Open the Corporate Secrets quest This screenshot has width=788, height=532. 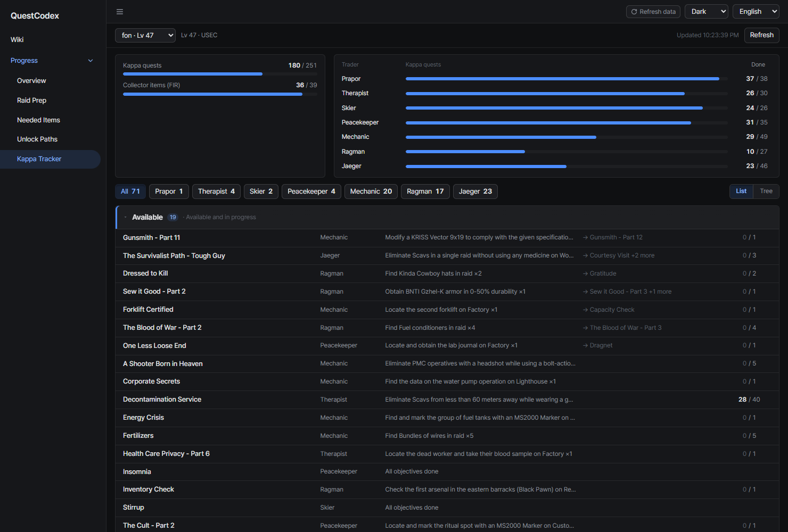tap(151, 381)
